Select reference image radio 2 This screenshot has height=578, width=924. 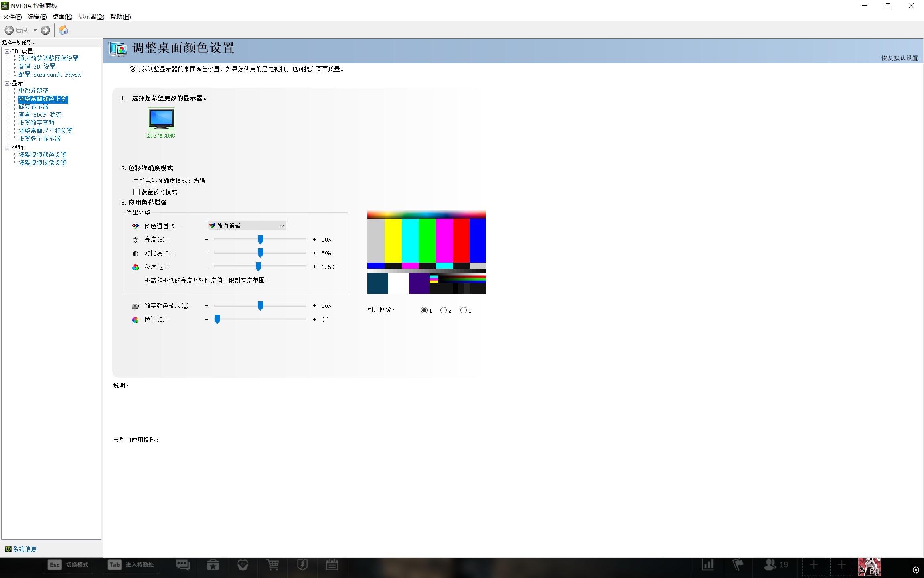(443, 310)
